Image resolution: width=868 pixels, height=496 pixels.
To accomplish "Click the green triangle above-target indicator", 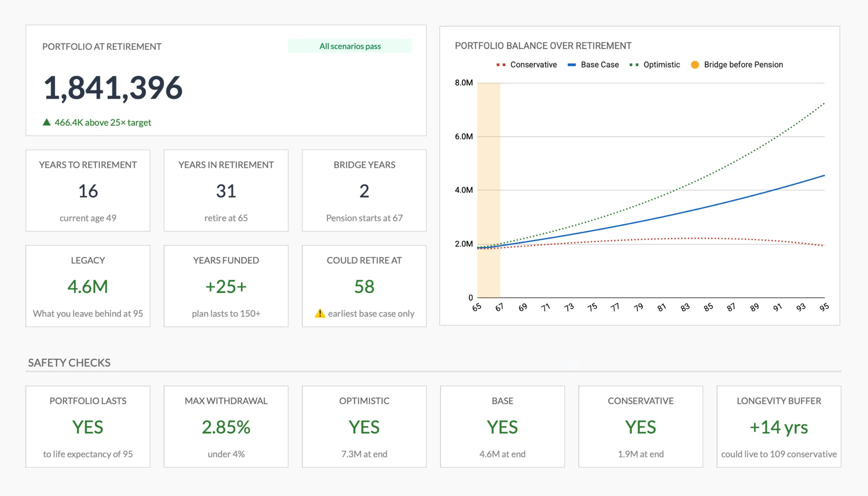I will (46, 122).
